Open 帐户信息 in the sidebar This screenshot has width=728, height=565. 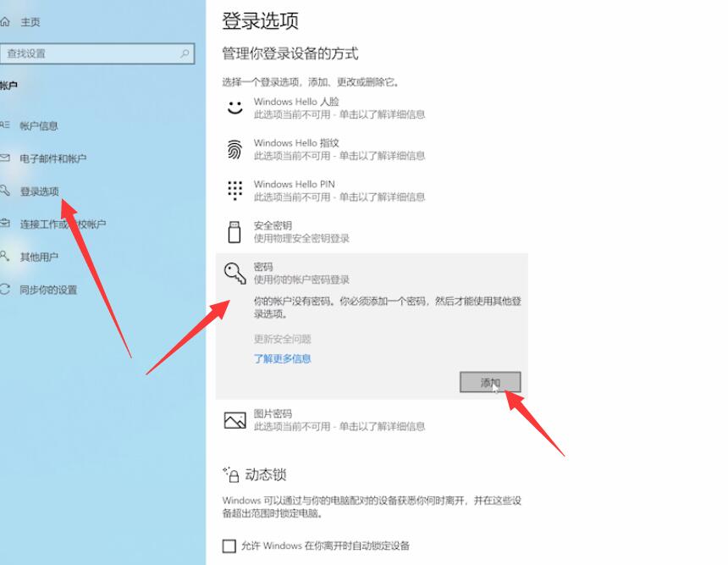39,126
